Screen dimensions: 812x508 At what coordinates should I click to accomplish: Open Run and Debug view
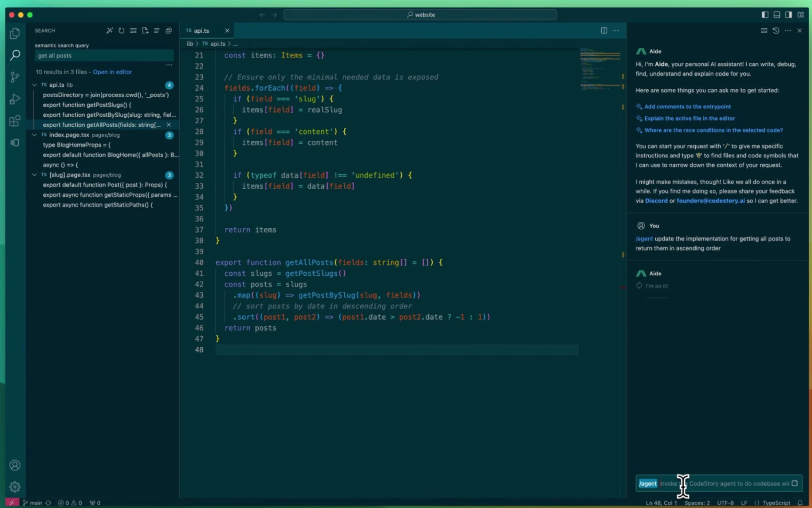click(15, 99)
